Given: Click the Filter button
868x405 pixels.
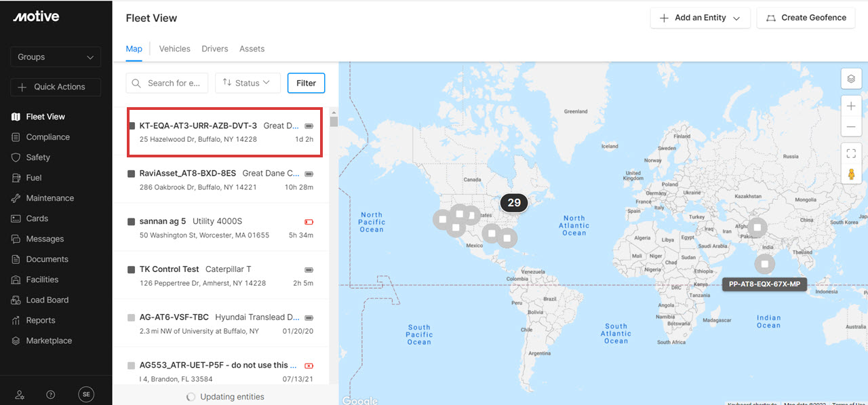Looking at the screenshot, I should pos(307,83).
